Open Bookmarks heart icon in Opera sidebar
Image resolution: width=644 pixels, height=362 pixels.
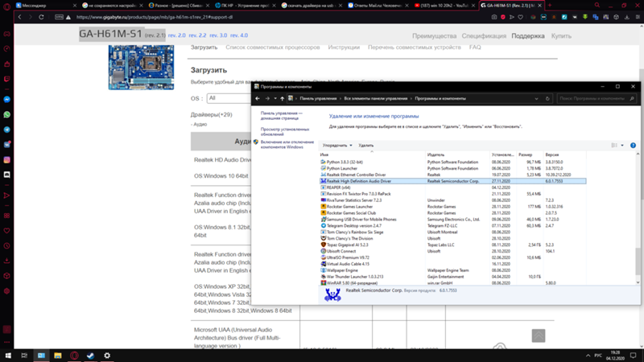7,231
